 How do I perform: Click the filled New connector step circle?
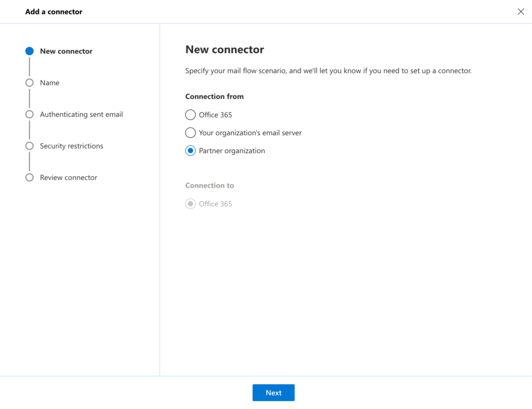pyautogui.click(x=30, y=51)
